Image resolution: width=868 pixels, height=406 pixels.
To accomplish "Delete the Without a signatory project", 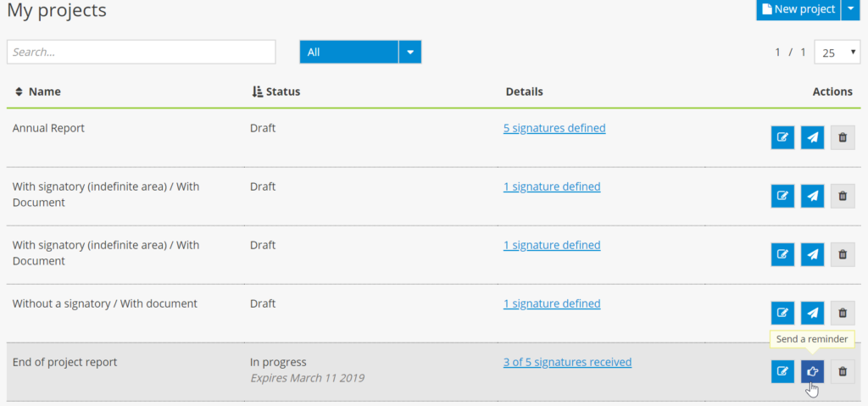I will coord(843,313).
